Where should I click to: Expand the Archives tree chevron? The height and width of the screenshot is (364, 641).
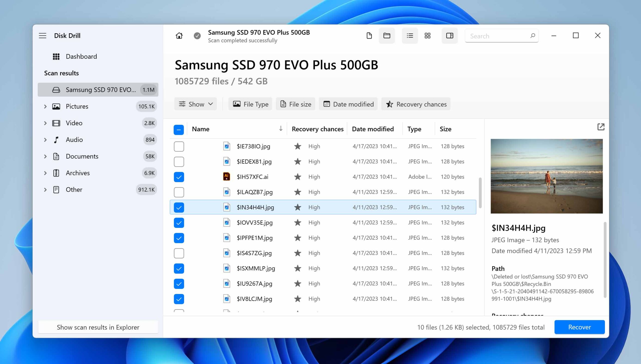click(x=45, y=173)
